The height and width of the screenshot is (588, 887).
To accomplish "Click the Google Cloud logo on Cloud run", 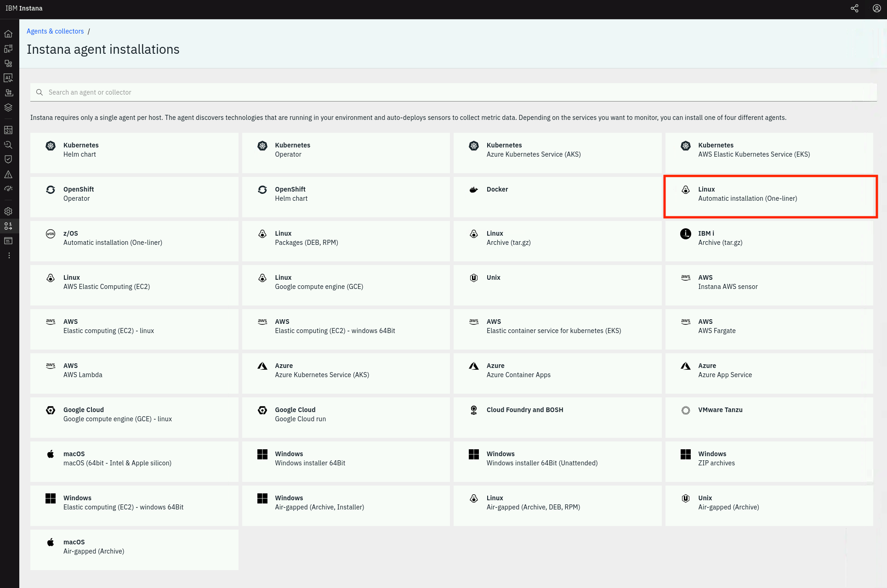I will [262, 410].
